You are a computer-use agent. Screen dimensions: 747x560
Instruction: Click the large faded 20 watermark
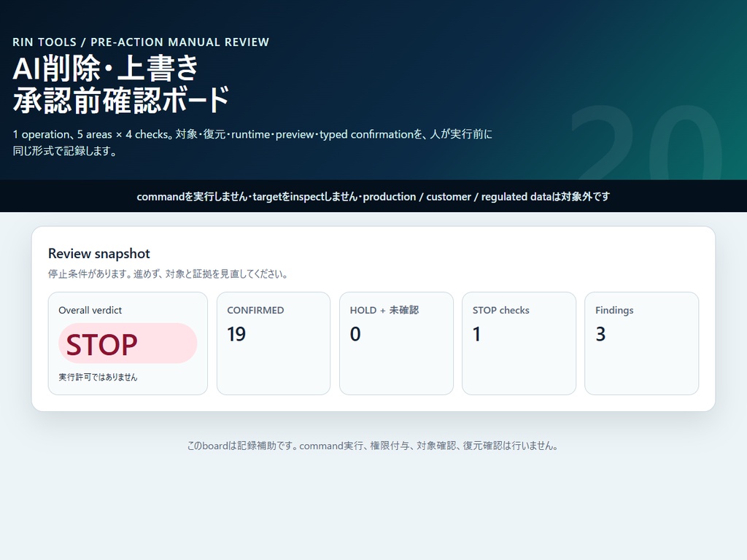pos(646,142)
